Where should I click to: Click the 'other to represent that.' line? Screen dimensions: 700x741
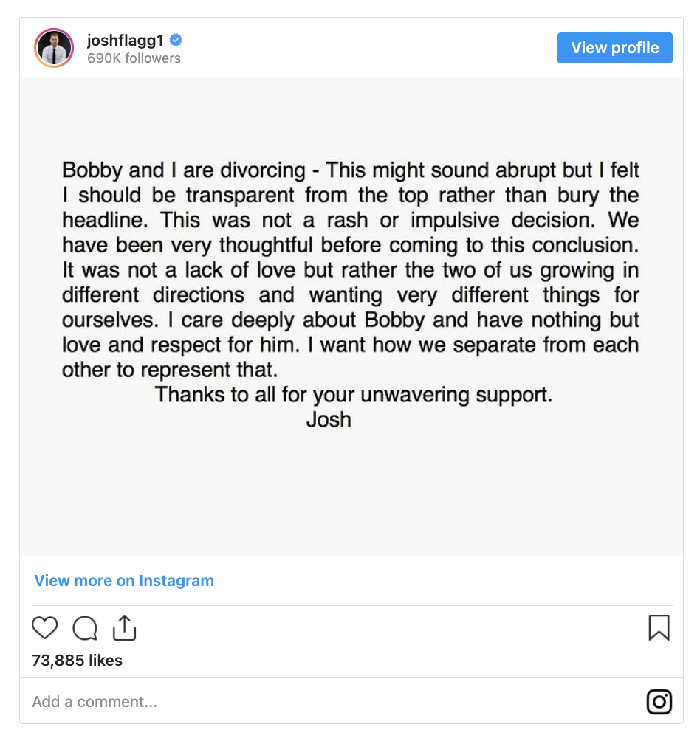[170, 370]
